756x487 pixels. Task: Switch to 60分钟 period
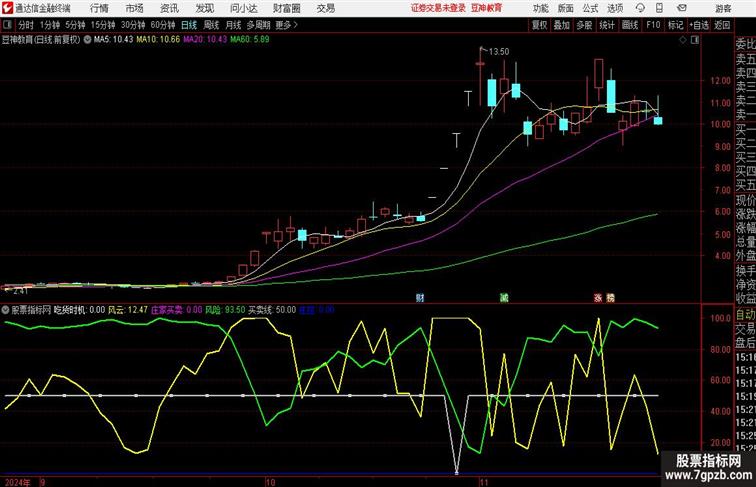click(x=163, y=25)
